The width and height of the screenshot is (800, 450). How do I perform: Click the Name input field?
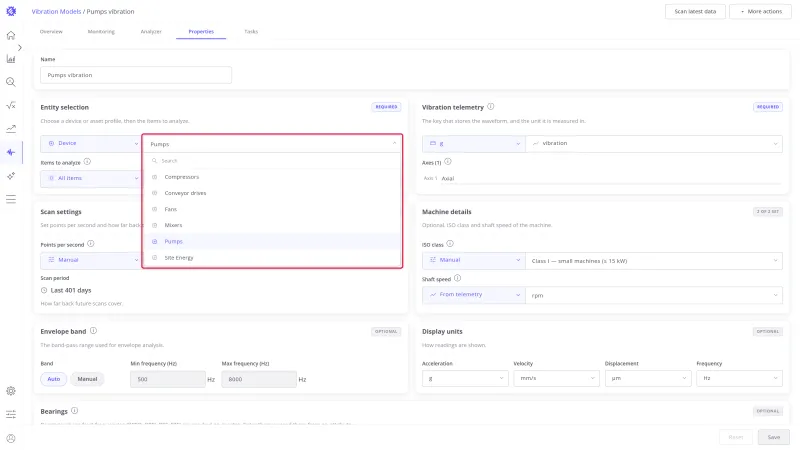point(136,75)
